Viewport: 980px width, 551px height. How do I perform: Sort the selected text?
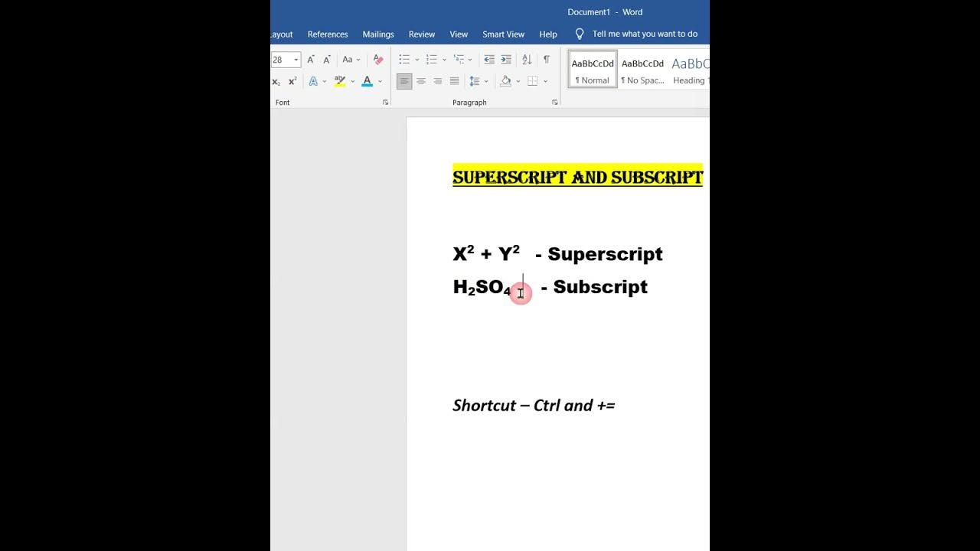coord(527,60)
